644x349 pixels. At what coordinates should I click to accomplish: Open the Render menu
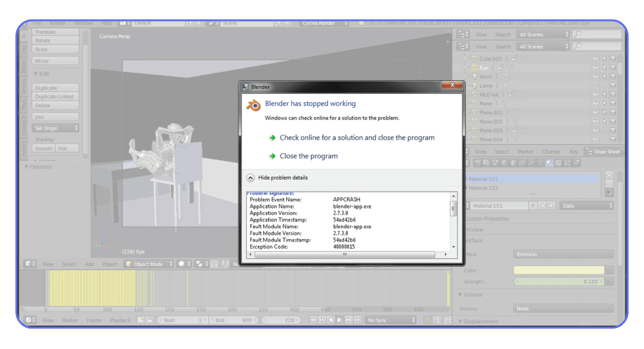[x=57, y=23]
